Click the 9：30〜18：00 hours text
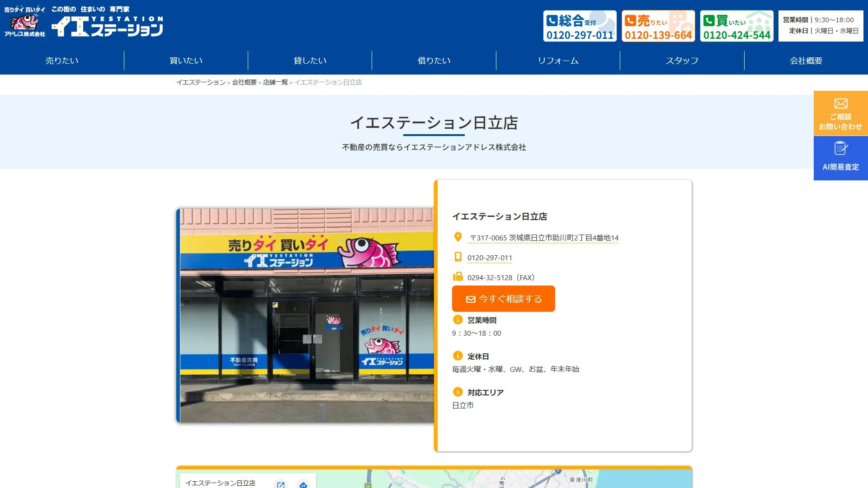The height and width of the screenshot is (488, 868). click(476, 333)
